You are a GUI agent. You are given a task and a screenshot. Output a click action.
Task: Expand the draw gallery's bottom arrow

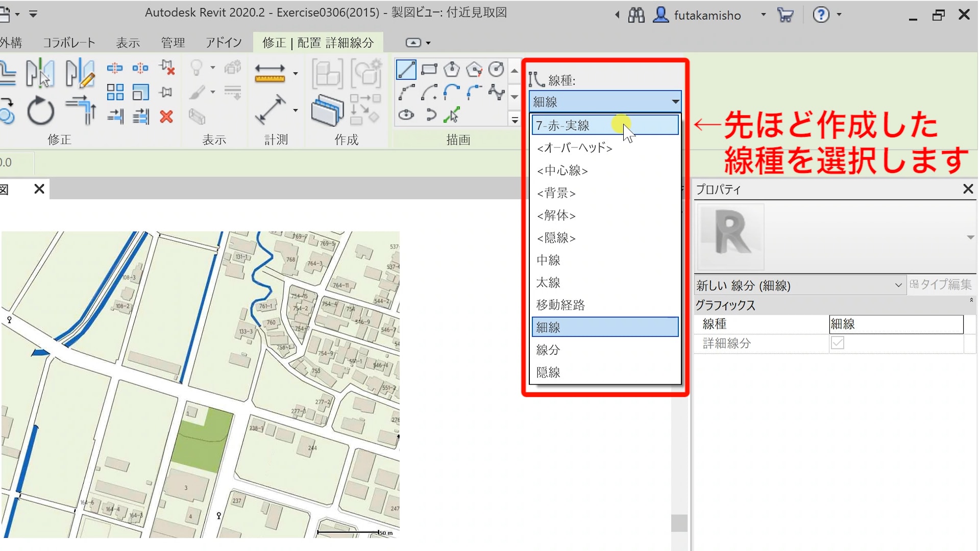(x=514, y=120)
